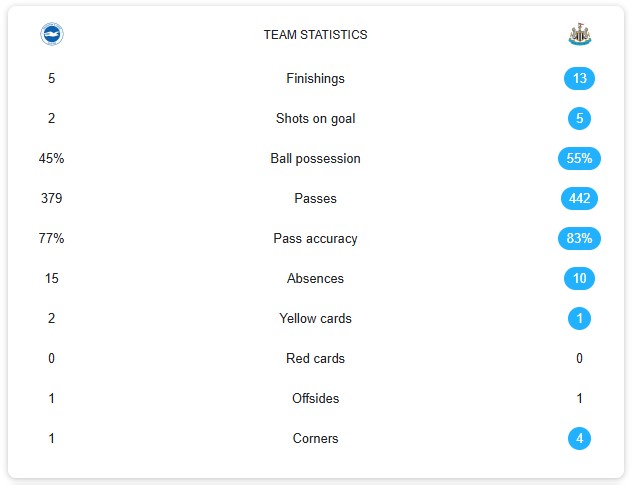Select the Finishings stat label
This screenshot has height=485, width=632.
tap(316, 78)
